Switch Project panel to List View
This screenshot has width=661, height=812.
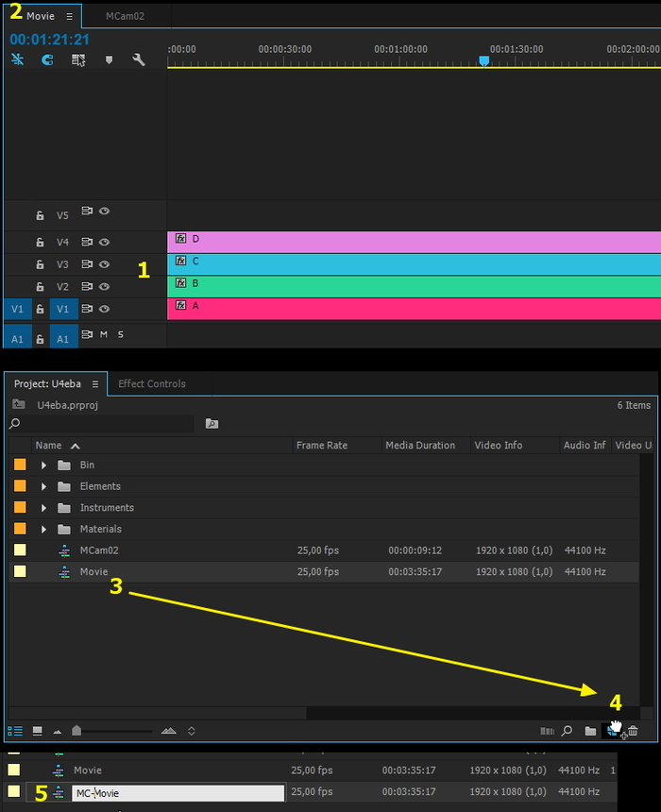click(x=15, y=731)
